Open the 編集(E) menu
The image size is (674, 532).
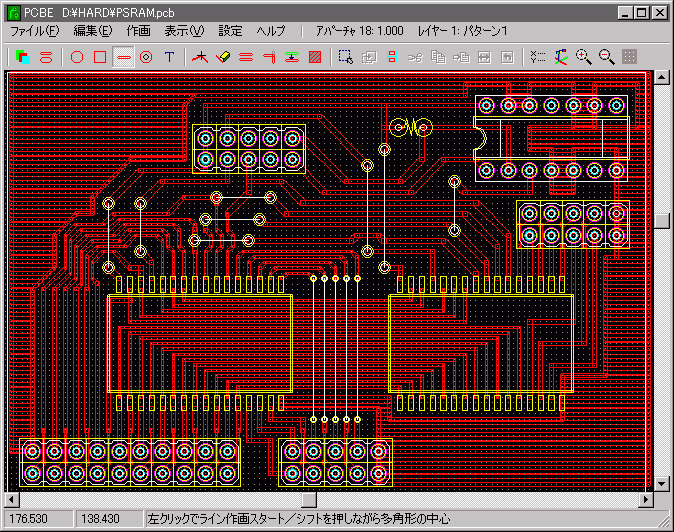click(93, 31)
